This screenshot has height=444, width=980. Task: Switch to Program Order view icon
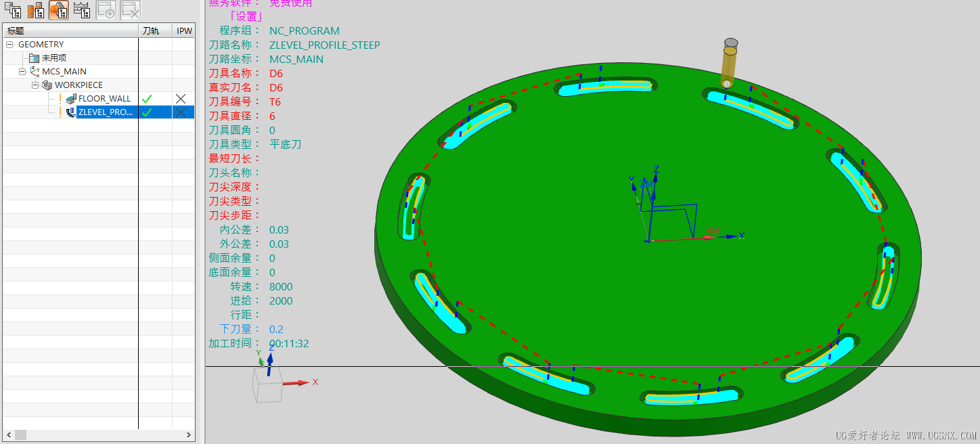[x=12, y=9]
